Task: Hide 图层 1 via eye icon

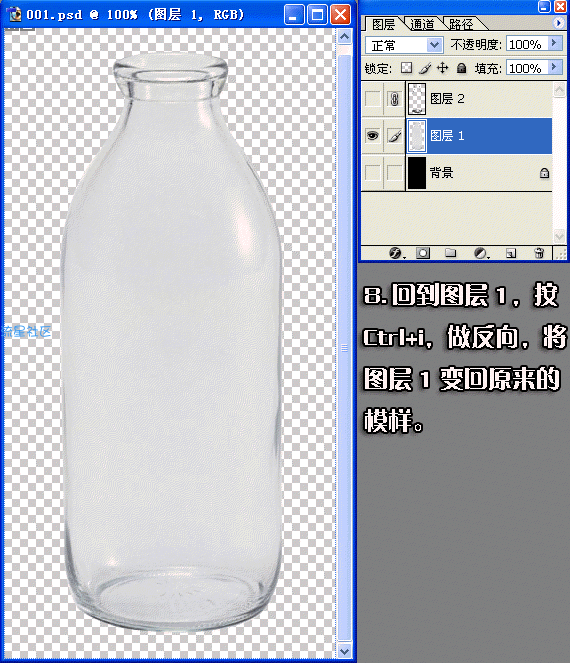Action: (372, 136)
